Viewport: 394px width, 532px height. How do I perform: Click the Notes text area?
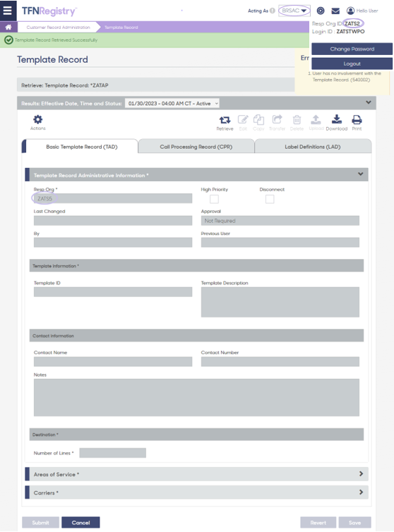coord(196,398)
